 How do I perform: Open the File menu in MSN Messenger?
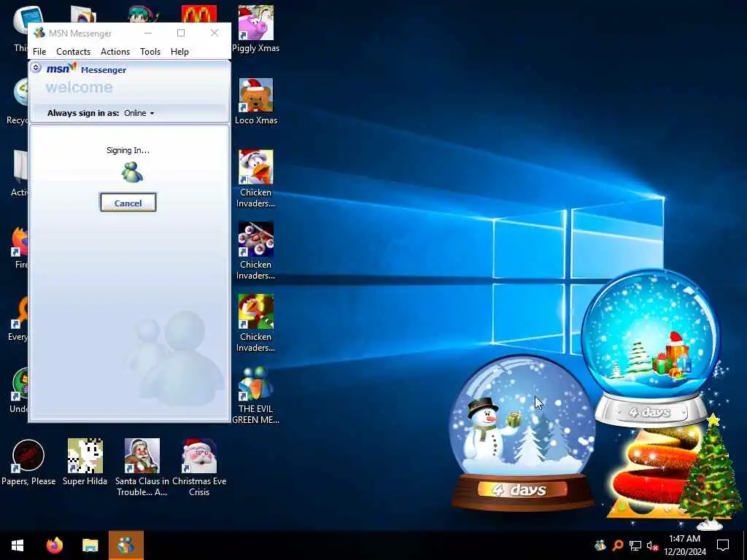click(39, 52)
